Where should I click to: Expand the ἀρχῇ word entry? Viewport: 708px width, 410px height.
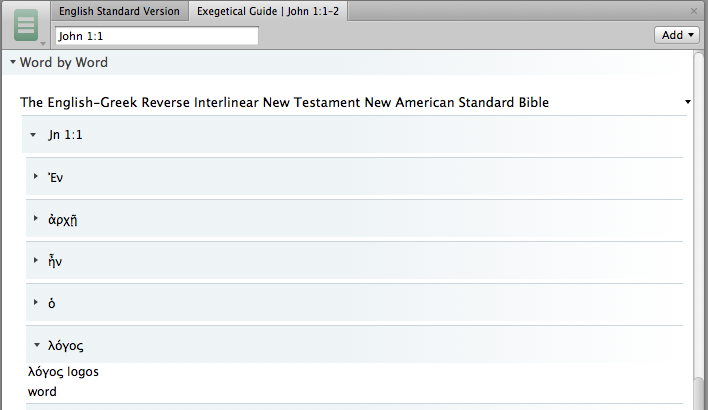tap(36, 219)
